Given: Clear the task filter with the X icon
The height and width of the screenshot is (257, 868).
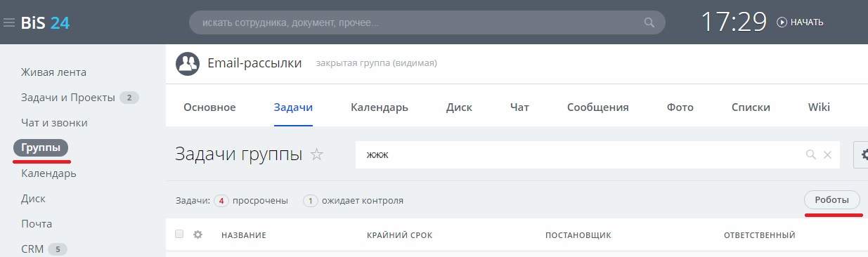Looking at the screenshot, I should pos(827,155).
